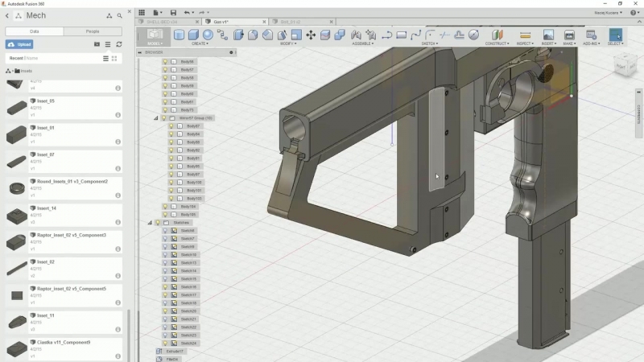Click the Undo arrow in the top toolbar
Viewport: 644px width, 362px height.
(187, 13)
